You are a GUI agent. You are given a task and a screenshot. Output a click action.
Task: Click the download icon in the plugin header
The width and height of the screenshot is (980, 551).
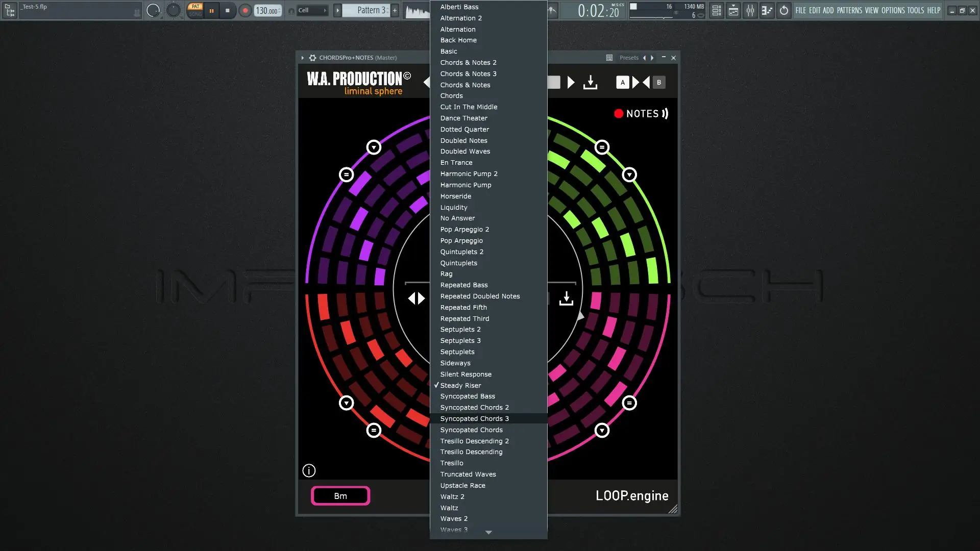coord(590,82)
